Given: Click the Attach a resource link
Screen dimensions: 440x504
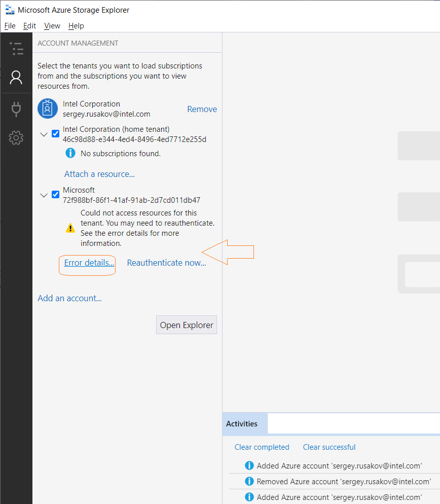Looking at the screenshot, I should click(x=99, y=174).
